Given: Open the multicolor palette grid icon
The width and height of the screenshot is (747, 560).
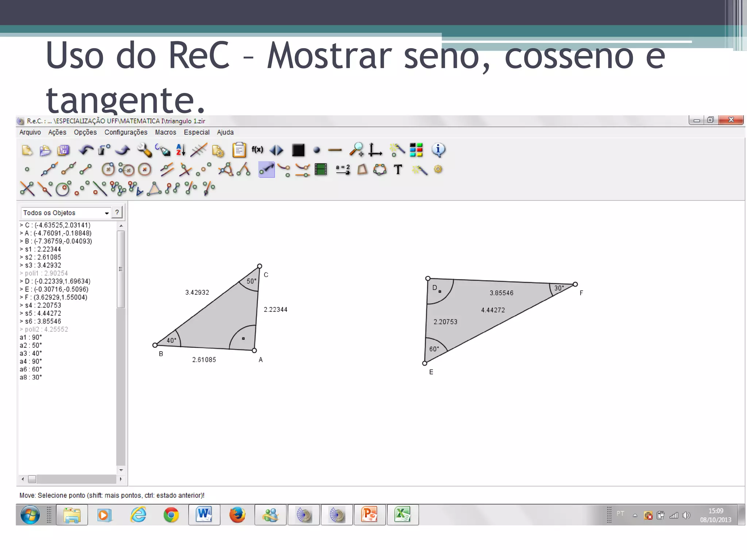Looking at the screenshot, I should [416, 150].
